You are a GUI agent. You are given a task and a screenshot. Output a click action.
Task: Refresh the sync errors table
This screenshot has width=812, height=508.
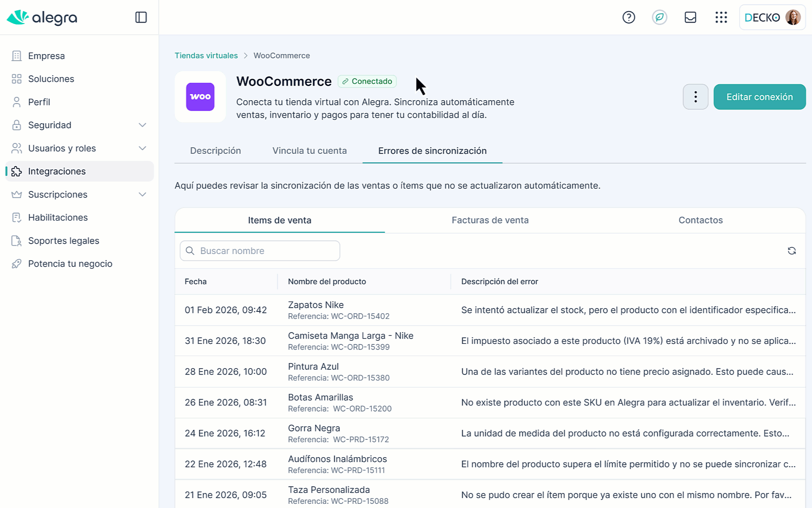tap(792, 251)
